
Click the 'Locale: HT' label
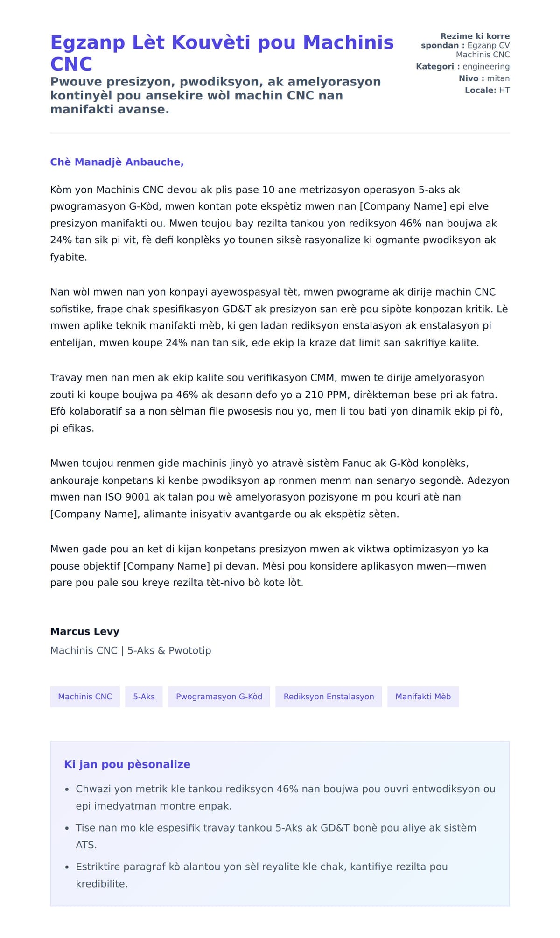click(x=487, y=90)
